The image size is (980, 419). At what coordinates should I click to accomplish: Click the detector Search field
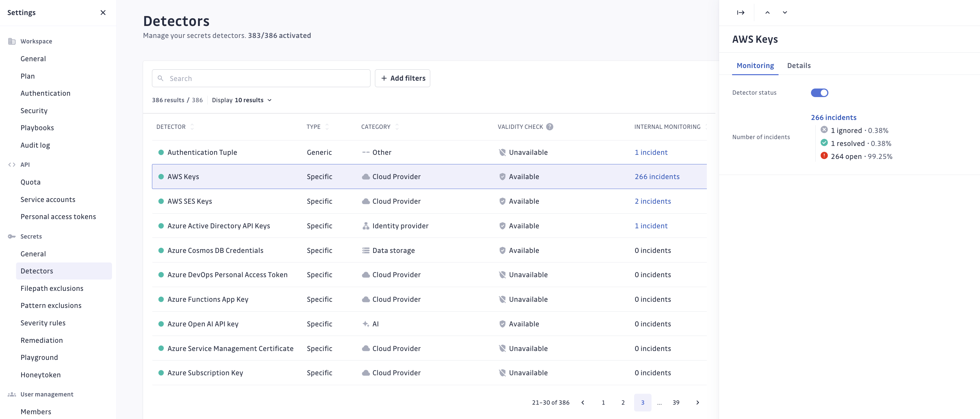[261, 78]
